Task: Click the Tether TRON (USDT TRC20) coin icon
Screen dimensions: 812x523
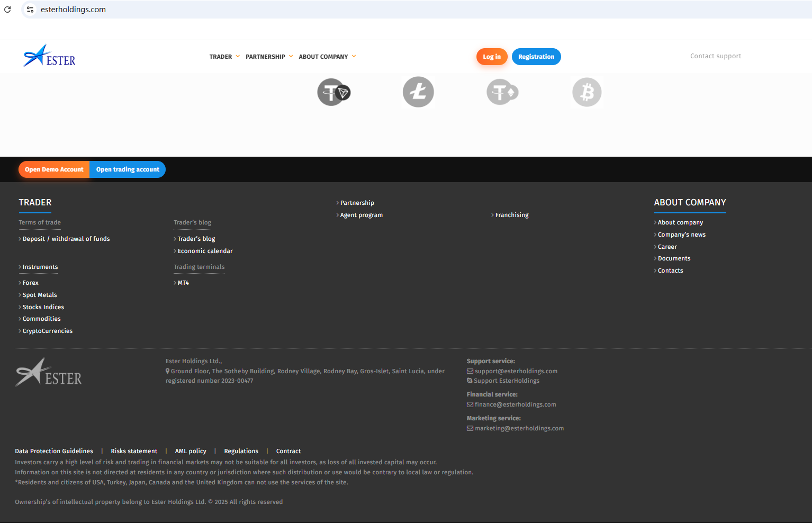Action: point(333,93)
